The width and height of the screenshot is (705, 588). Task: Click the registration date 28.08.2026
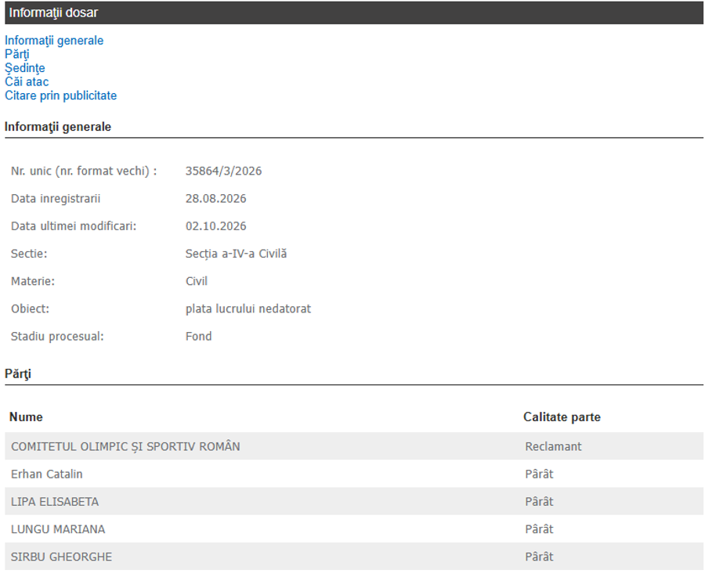tap(216, 198)
